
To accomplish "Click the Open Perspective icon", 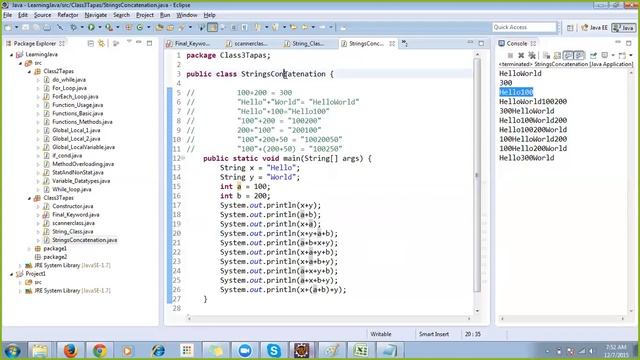I will click(570, 28).
